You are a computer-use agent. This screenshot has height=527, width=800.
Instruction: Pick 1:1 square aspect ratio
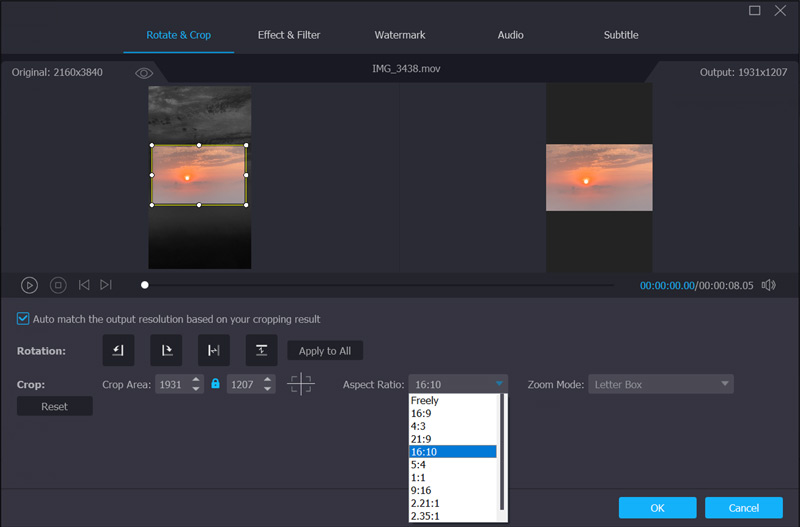(x=453, y=478)
